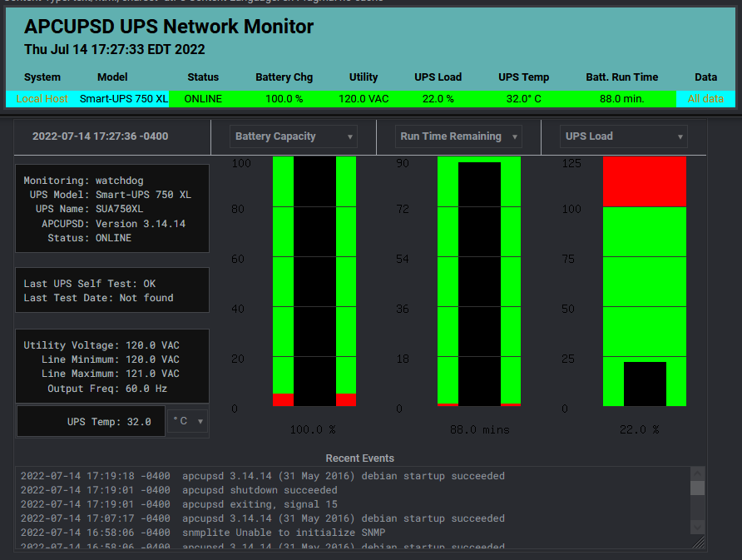Click the UPS Temp: 32.0 field
742x560 pixels.
point(91,421)
